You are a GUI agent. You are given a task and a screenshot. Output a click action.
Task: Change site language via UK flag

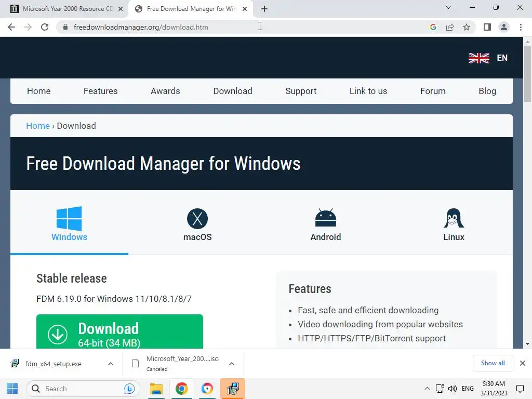(478, 58)
